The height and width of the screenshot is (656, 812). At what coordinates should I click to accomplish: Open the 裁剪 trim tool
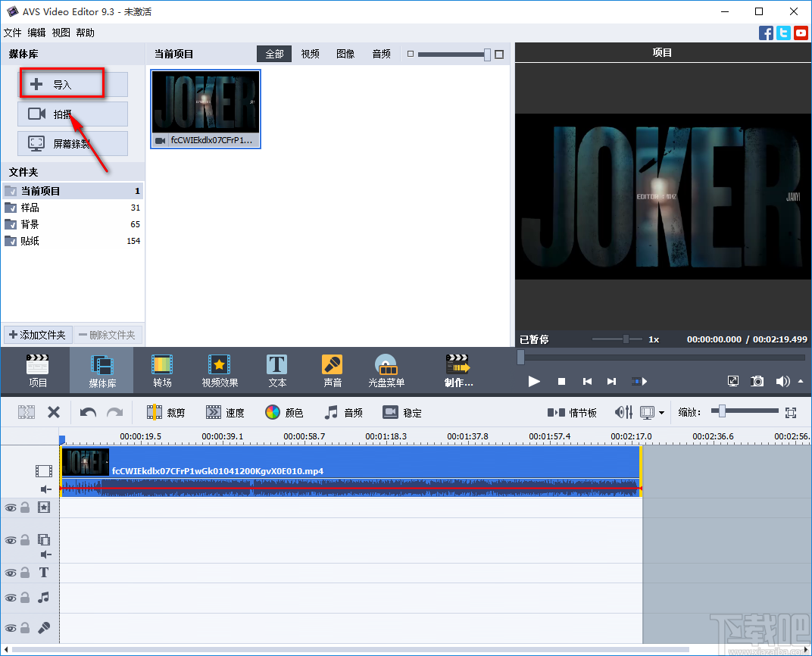tap(166, 412)
